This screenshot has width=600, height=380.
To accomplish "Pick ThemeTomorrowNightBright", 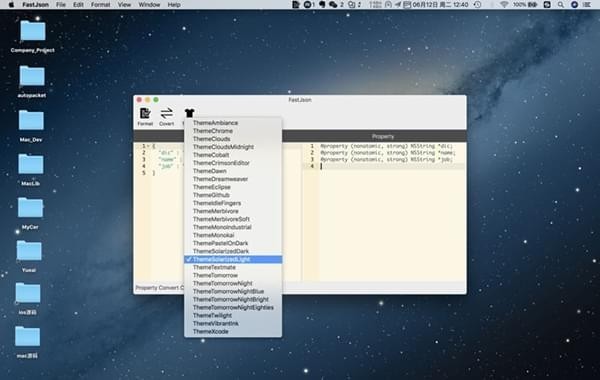I will click(x=233, y=300).
